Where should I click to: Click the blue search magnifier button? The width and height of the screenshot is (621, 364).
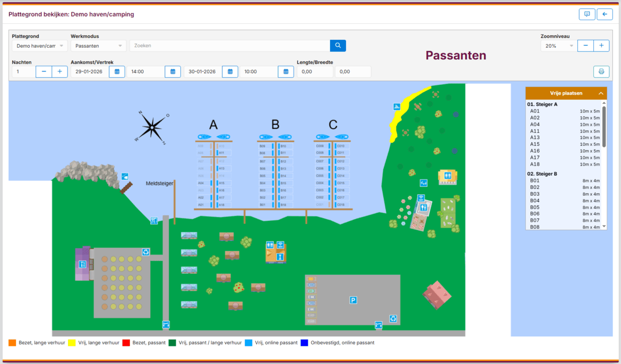pyautogui.click(x=338, y=46)
